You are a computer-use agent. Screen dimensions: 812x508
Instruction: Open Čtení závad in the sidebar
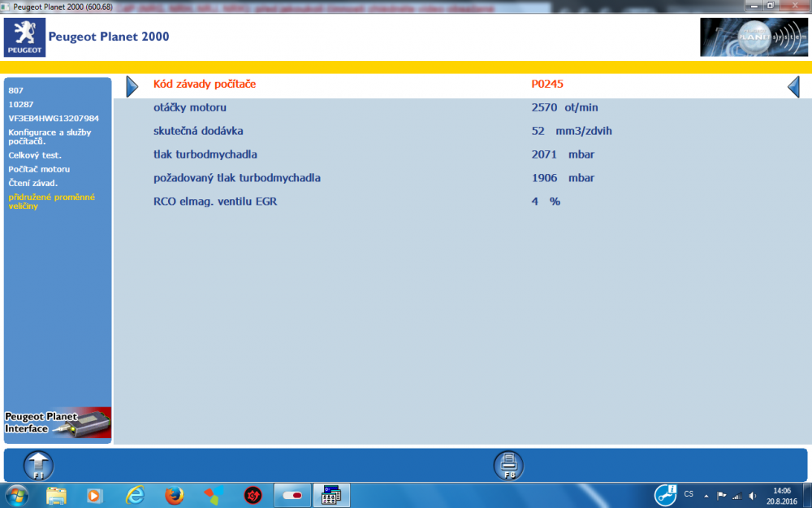tap(33, 183)
